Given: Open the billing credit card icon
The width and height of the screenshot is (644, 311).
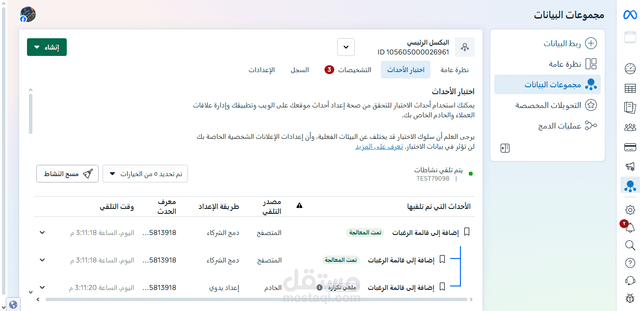Looking at the screenshot, I should coord(630,147).
